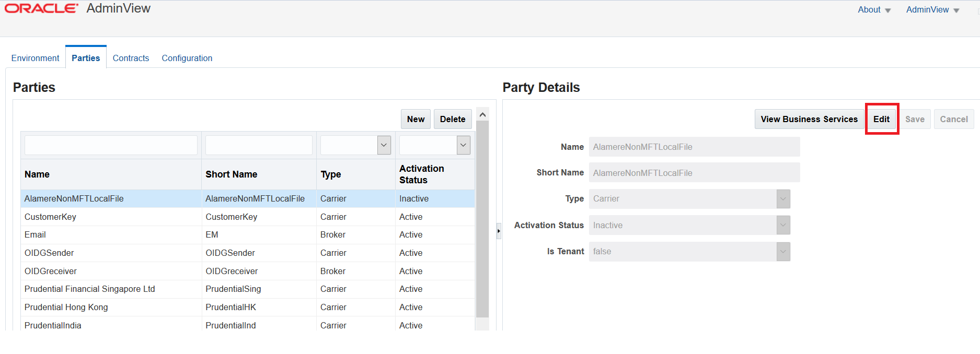
Task: Click the Oracle logo
Action: (41, 8)
